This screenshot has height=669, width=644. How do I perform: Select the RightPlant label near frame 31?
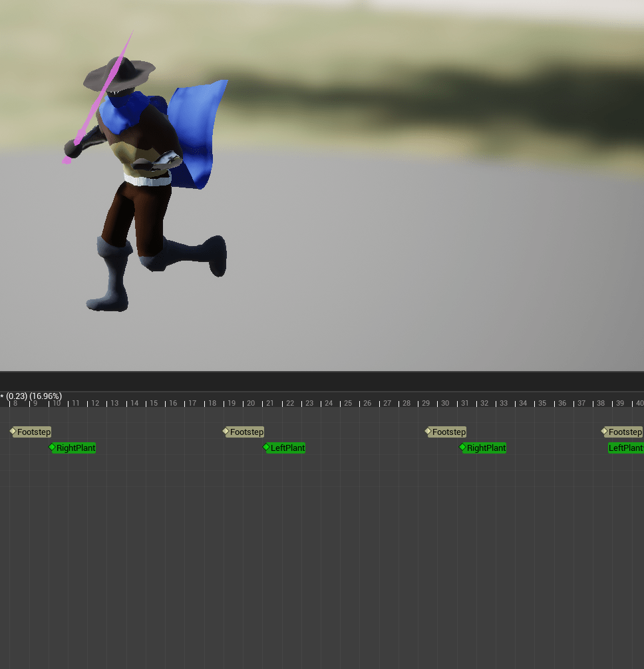(486, 448)
